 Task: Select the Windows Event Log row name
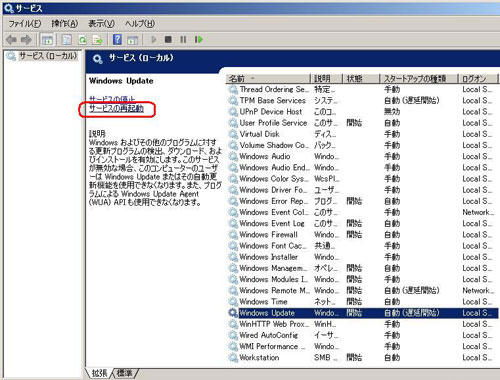click(x=272, y=223)
